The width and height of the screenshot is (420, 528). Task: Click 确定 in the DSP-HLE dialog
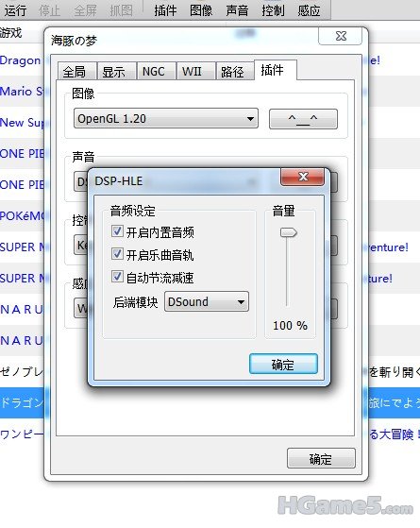click(x=283, y=364)
